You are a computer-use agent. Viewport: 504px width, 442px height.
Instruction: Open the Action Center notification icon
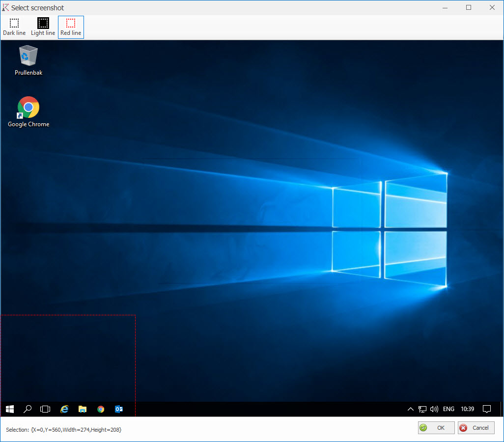point(487,409)
